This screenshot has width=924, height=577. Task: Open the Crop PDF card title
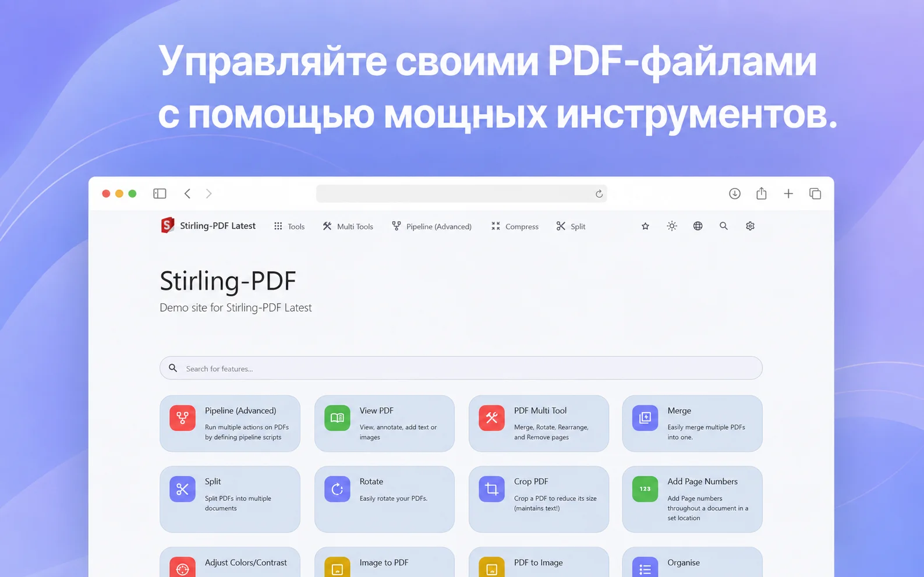pyautogui.click(x=531, y=482)
